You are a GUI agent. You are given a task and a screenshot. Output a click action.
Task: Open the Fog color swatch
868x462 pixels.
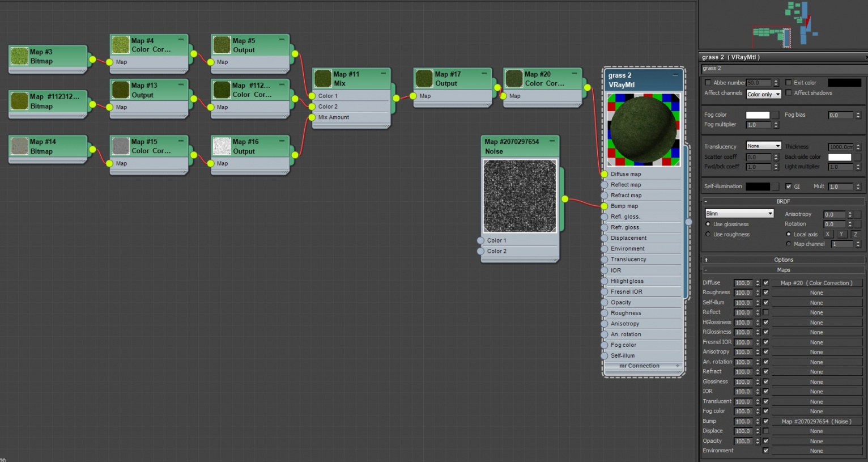(x=758, y=115)
